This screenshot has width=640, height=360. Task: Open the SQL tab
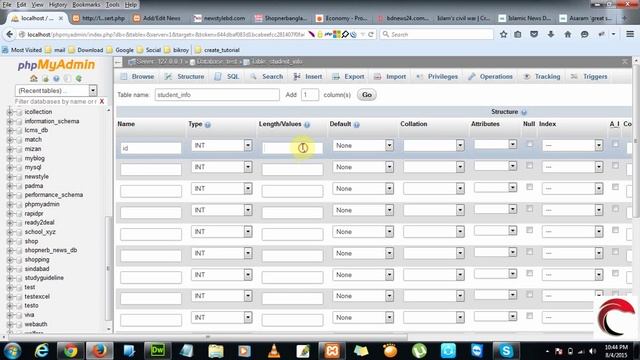pos(227,77)
